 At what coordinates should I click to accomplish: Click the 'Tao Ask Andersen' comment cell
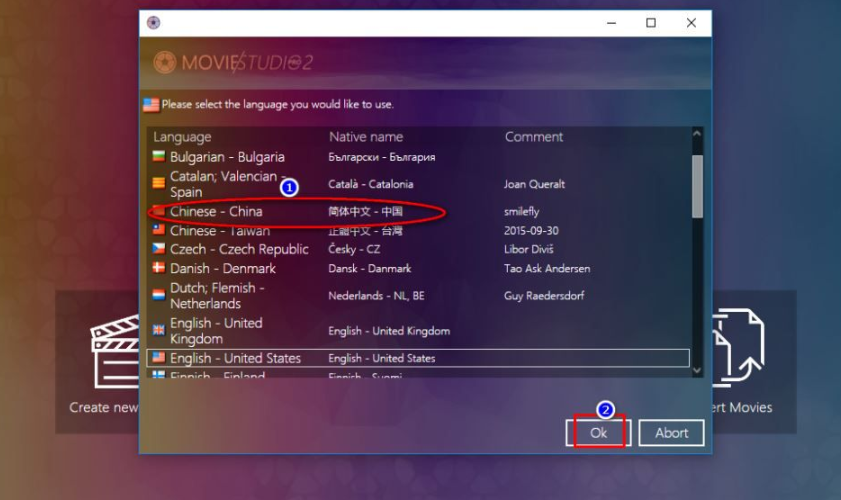547,268
